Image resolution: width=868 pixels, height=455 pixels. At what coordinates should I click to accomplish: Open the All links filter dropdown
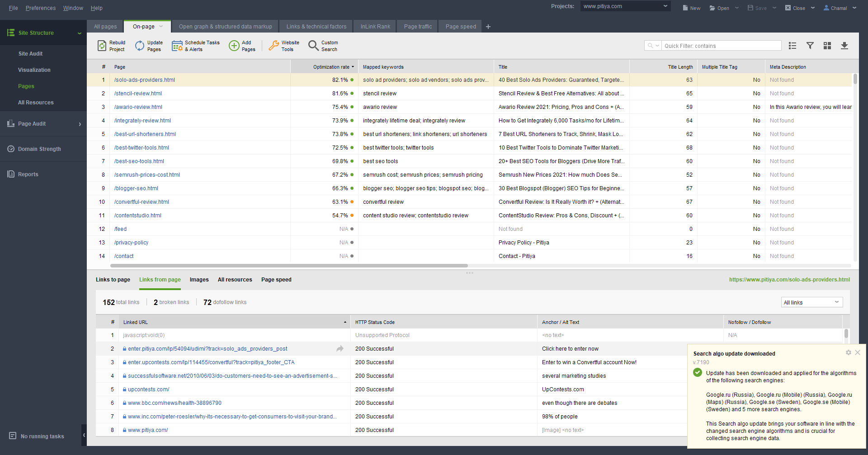(812, 302)
